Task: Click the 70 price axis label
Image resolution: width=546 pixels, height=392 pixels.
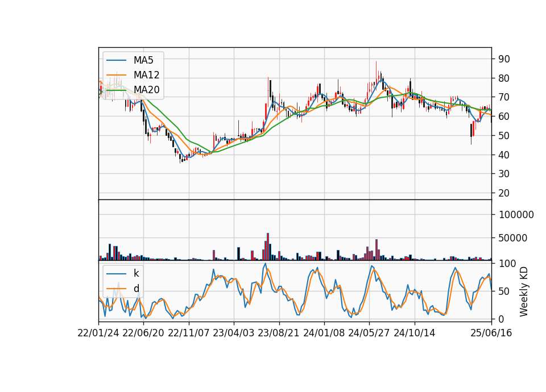Action: [x=504, y=97]
